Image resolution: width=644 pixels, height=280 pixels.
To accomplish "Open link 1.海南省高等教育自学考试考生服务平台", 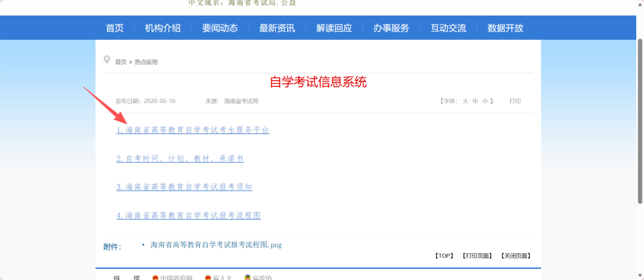I will tap(193, 130).
